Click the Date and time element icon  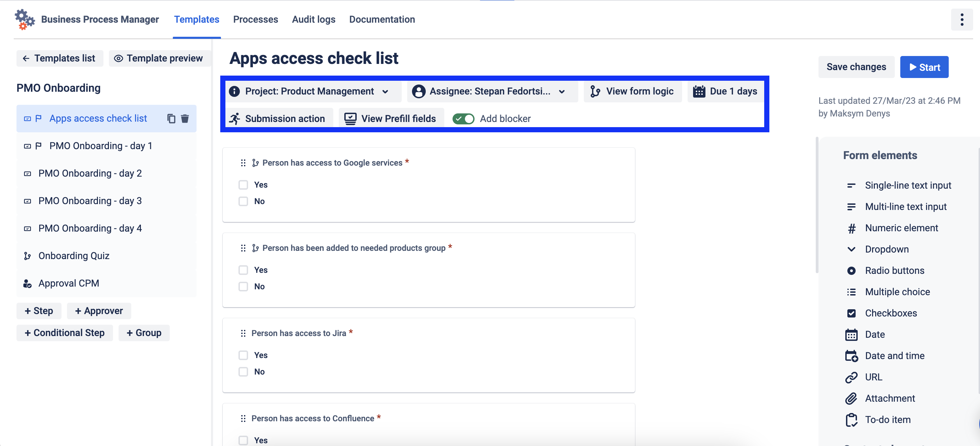coord(851,356)
